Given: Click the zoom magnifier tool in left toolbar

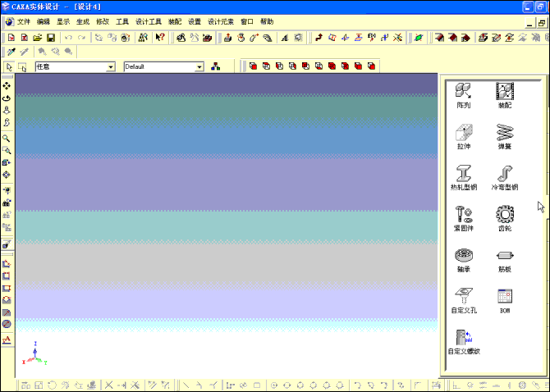Looking at the screenshot, I should [7, 139].
